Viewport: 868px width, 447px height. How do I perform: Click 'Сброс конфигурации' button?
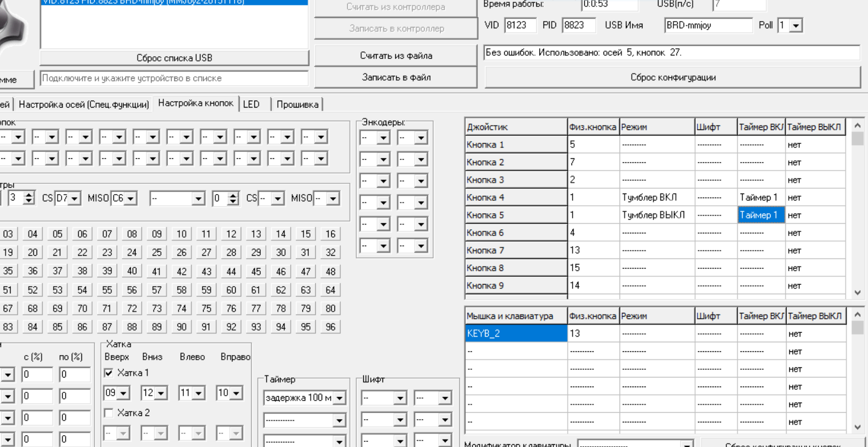point(673,77)
